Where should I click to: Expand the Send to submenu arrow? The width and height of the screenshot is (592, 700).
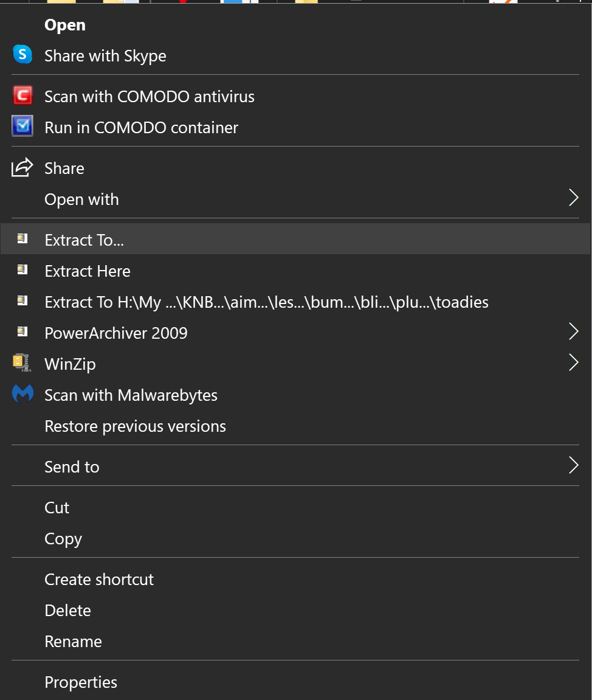573,466
